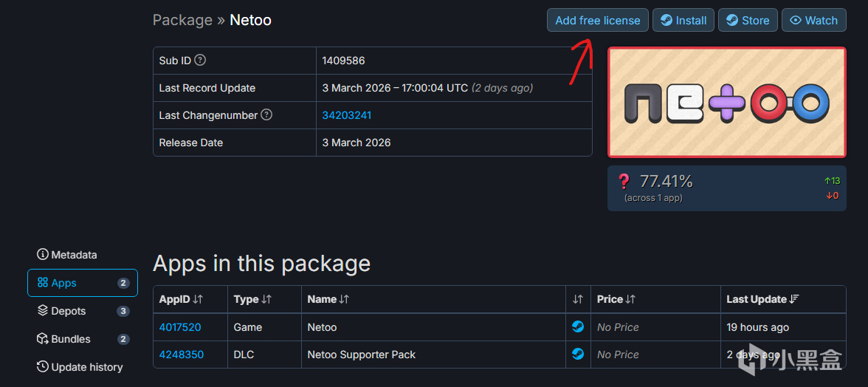This screenshot has width=868, height=387.
Task: Click the Install button
Action: coord(683,21)
